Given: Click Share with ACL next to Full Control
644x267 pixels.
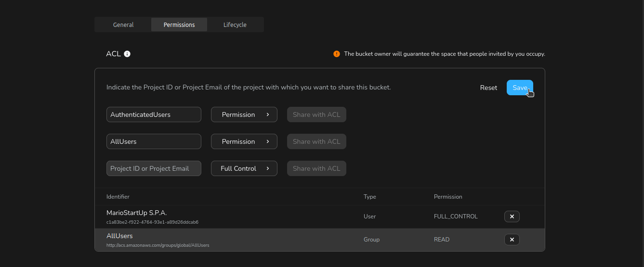Looking at the screenshot, I should click(x=316, y=168).
